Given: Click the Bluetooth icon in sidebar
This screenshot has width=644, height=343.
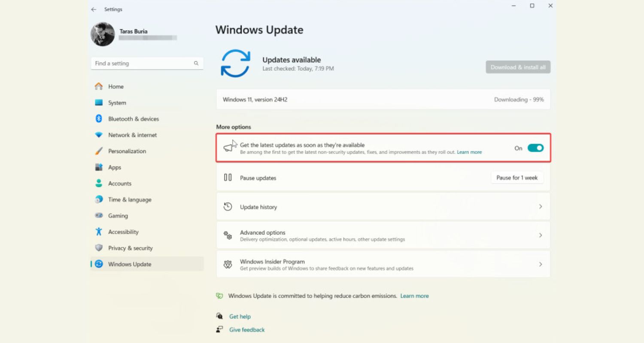Looking at the screenshot, I should [x=99, y=119].
